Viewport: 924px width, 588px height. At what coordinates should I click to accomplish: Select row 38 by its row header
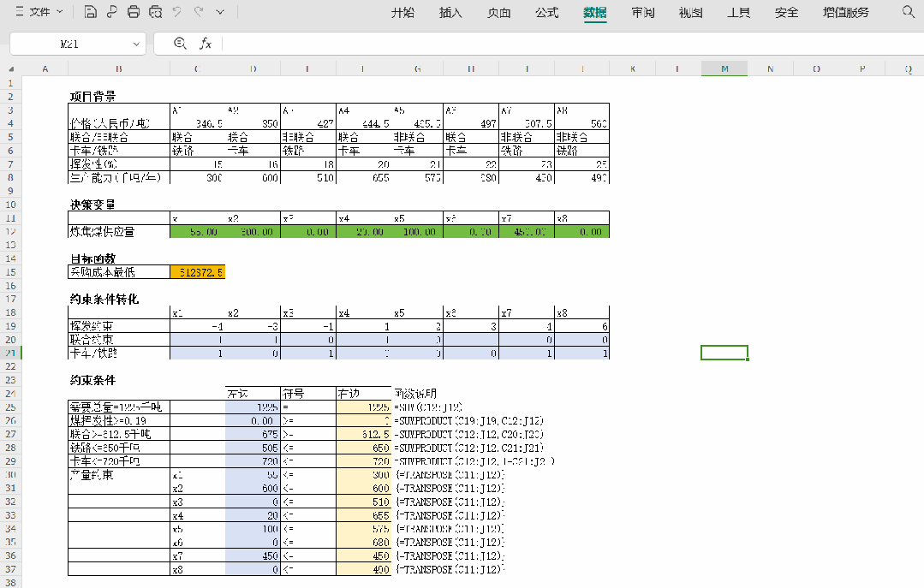[10, 582]
